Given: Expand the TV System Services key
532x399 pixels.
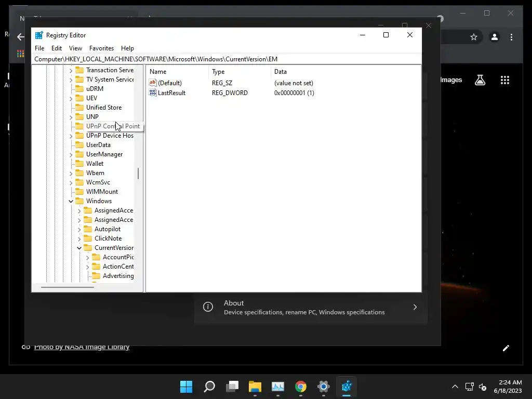Looking at the screenshot, I should click(71, 79).
